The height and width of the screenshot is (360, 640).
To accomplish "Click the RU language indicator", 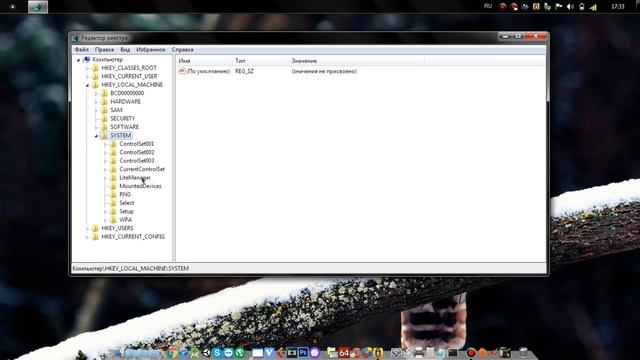I will click(488, 6).
